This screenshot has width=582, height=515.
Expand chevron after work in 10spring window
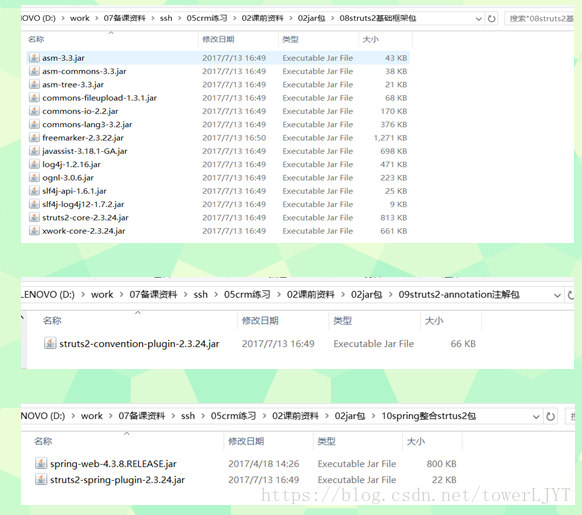111,416
